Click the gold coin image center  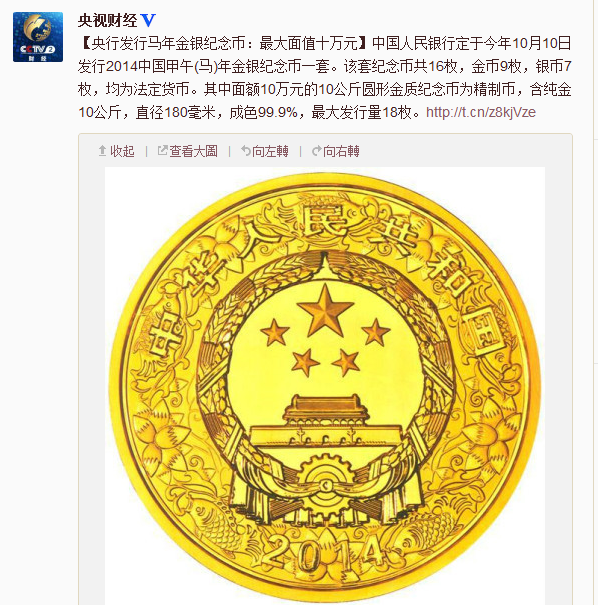325,386
